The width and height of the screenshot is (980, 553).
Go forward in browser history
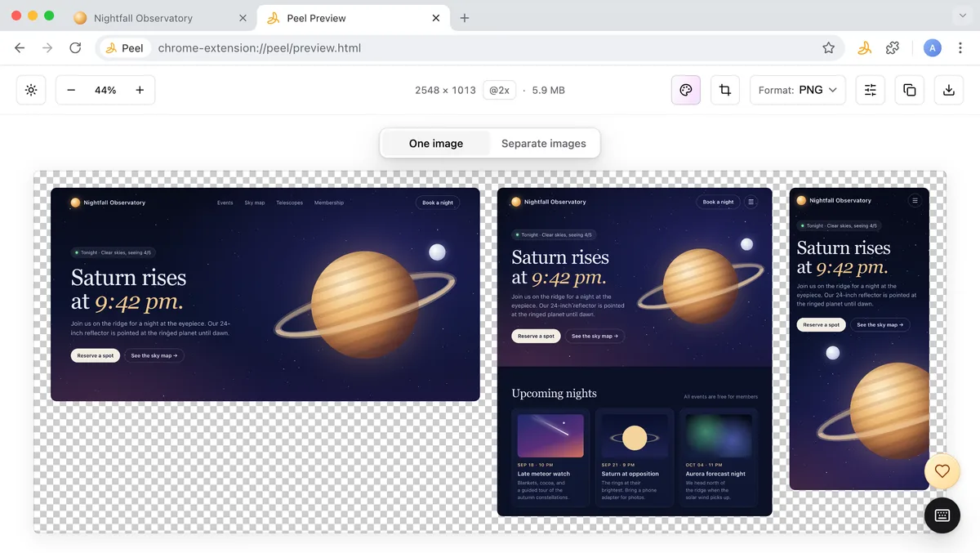[x=47, y=48]
